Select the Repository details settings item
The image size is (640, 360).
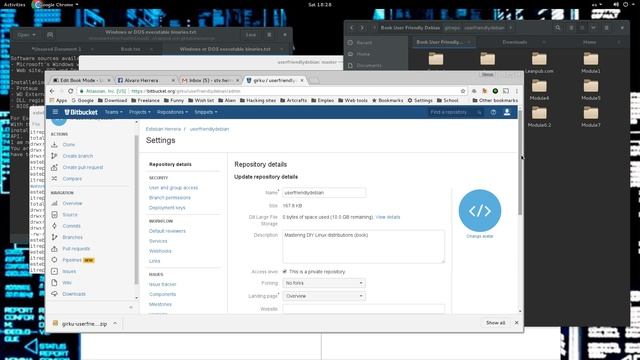click(x=170, y=164)
